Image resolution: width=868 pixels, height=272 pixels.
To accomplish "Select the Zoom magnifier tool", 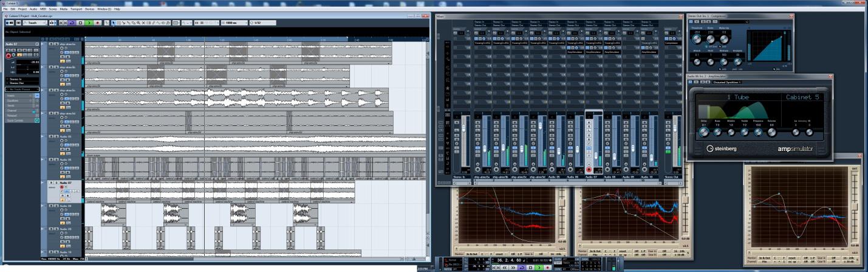I will (x=138, y=23).
